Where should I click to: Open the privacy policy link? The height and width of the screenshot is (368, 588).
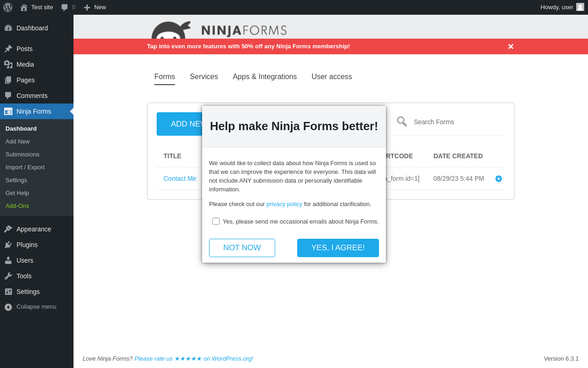(284, 204)
